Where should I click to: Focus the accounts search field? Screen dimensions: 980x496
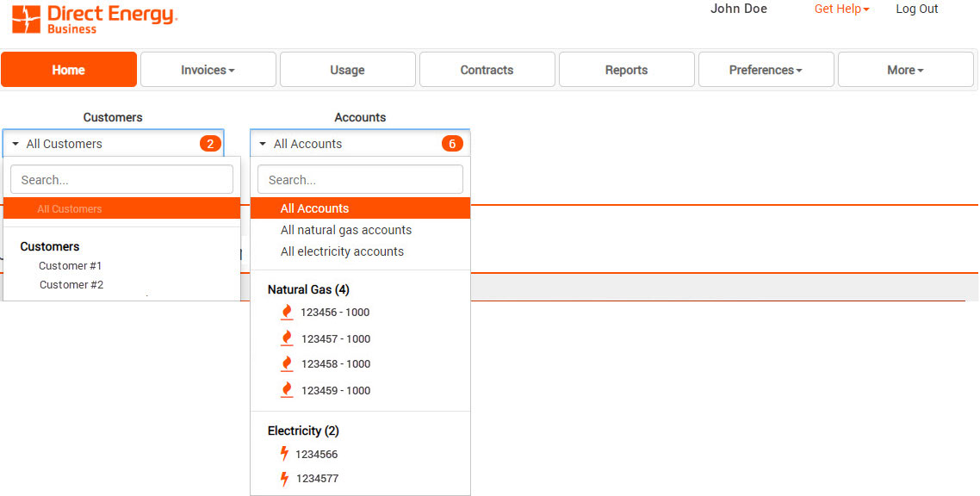pyautogui.click(x=361, y=180)
